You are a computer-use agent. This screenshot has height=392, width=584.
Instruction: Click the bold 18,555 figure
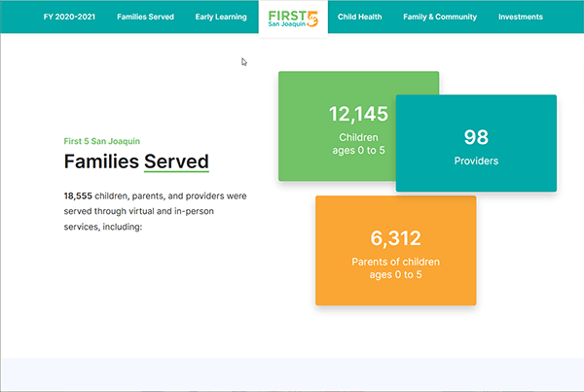(x=78, y=196)
